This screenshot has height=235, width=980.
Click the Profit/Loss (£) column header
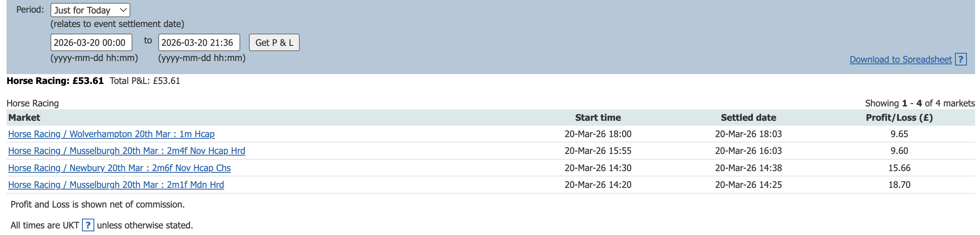[899, 118]
